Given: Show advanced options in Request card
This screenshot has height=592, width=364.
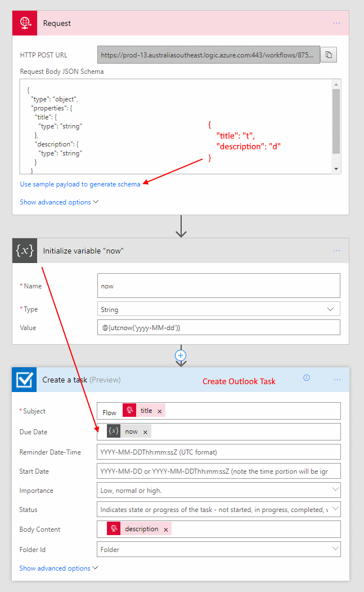Looking at the screenshot, I should pyautogui.click(x=59, y=202).
